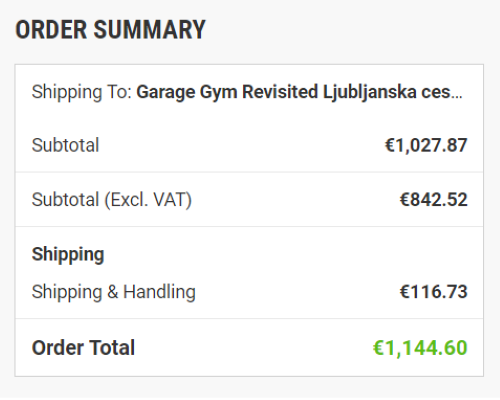
Task: Select the "Shipping To:" label
Action: [82, 92]
